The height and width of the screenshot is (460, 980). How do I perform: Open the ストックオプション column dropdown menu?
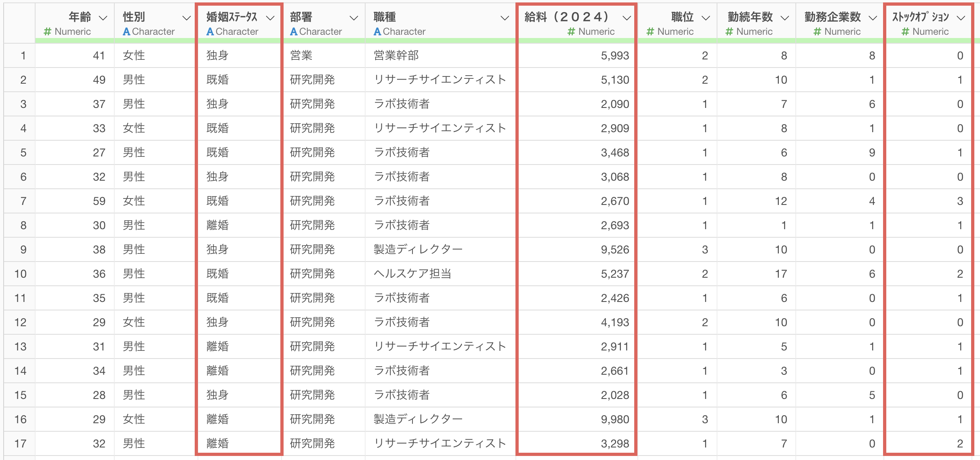pyautogui.click(x=961, y=18)
